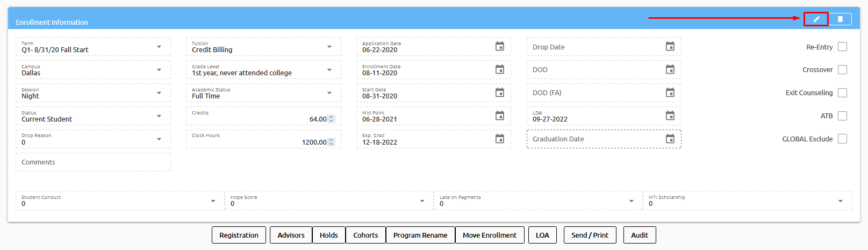Open calendar picker for Enrollment Date
Image resolution: width=868 pixels, height=250 pixels.
[x=499, y=70]
